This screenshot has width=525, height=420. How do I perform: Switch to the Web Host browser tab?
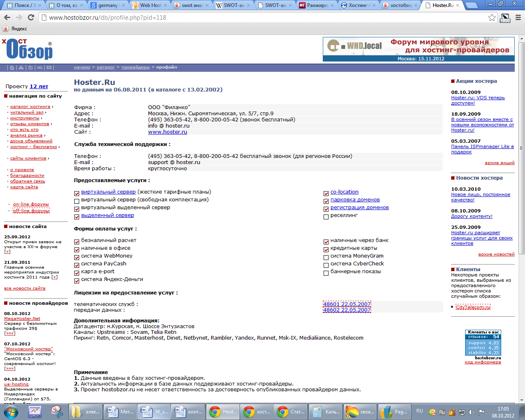(150, 5)
